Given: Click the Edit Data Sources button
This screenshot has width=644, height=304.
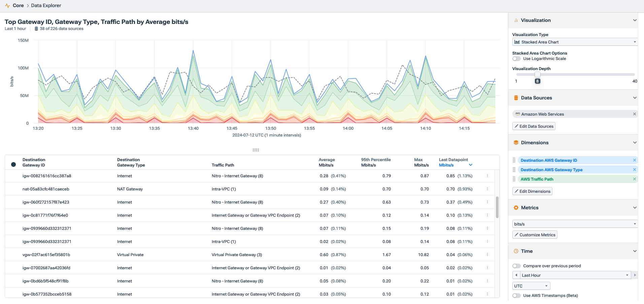Looking at the screenshot, I should [534, 126].
